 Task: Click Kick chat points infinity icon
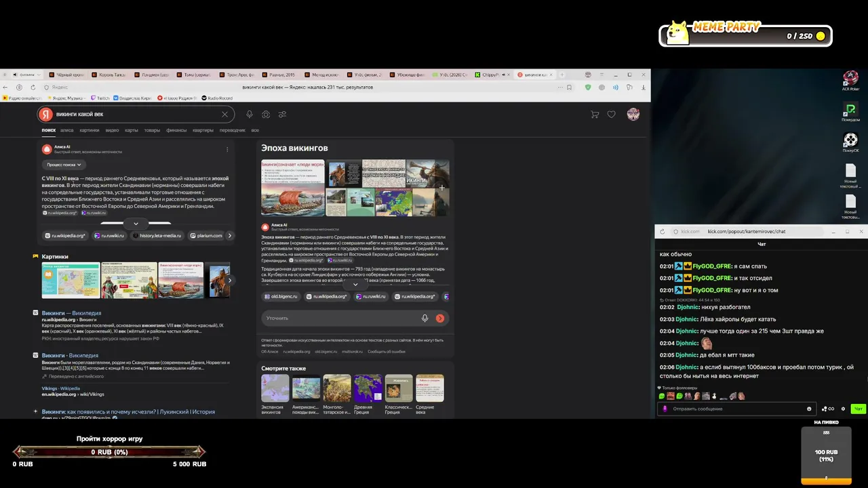click(828, 409)
